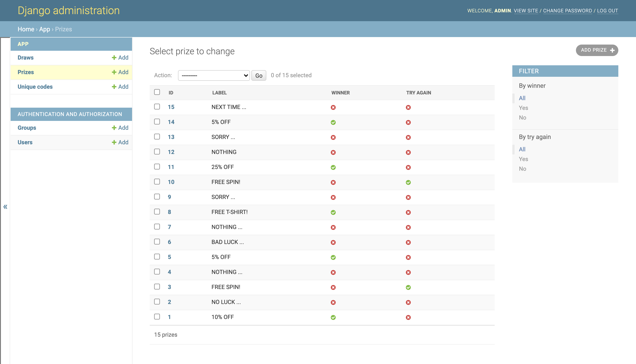
Task: Click green try-again icon in prize 10 row
Action: click(x=408, y=182)
